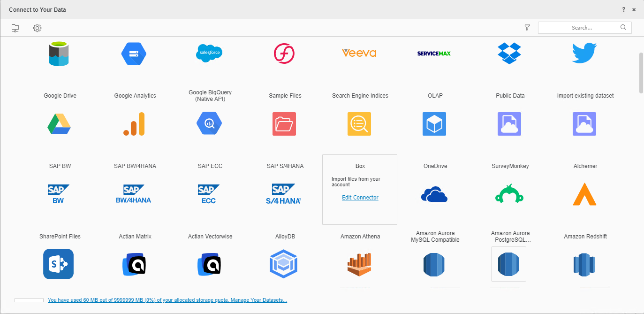Image resolution: width=644 pixels, height=314 pixels.
Task: Click the Edit Connector link for Box
Action: click(x=360, y=198)
